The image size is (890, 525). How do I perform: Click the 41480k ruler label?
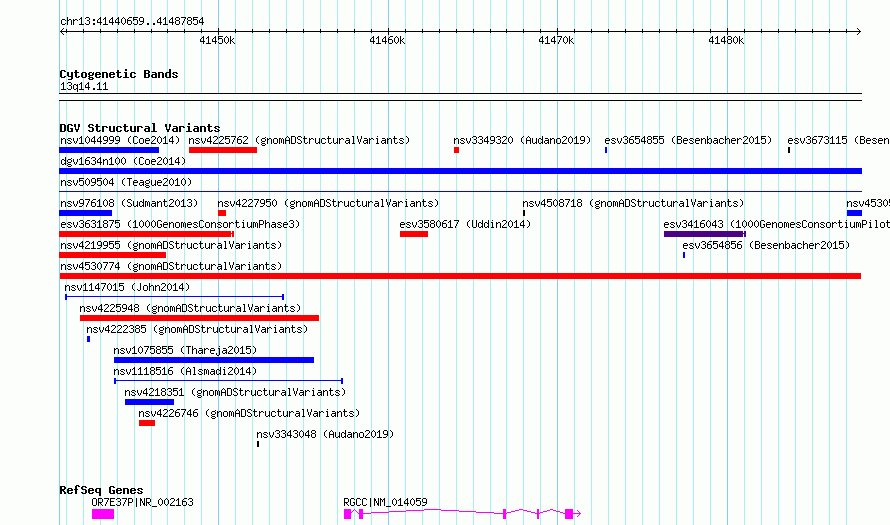click(726, 40)
